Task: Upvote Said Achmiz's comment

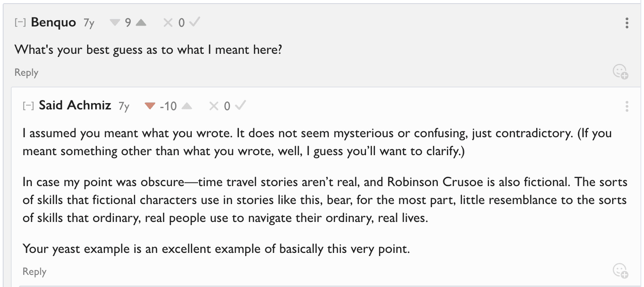Action: coord(187,106)
